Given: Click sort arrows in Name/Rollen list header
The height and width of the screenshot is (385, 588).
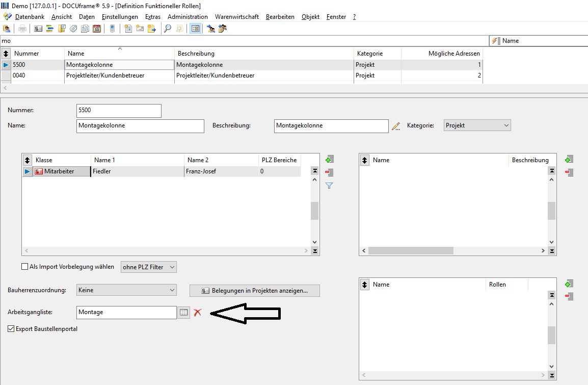Looking at the screenshot, I should point(364,285).
